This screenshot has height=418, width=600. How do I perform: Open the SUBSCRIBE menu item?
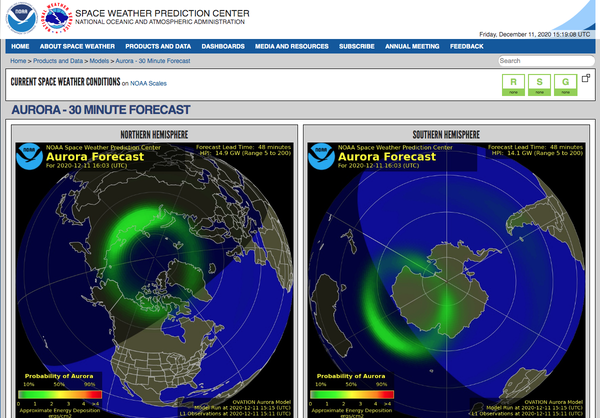(357, 46)
